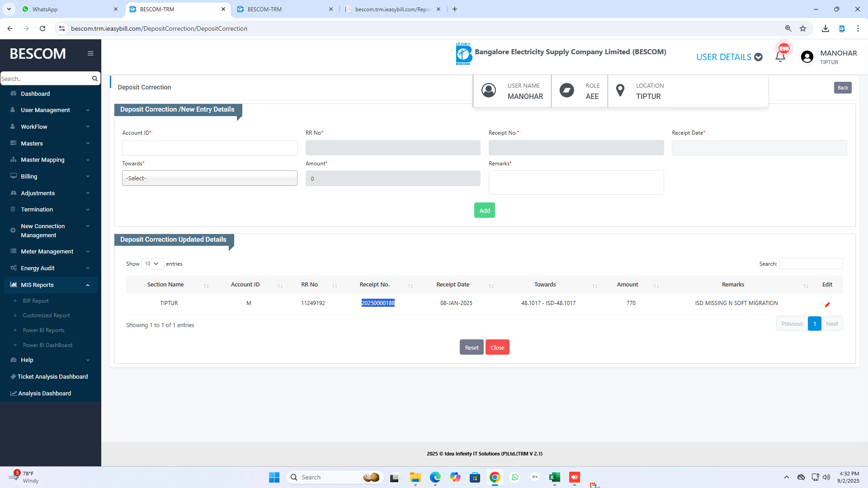Click the green Add button
Viewport: 868px width, 488px height.
484,211
